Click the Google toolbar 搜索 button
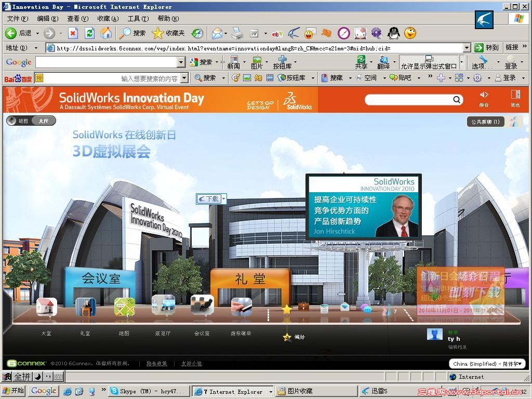532x399 pixels. pos(201,62)
